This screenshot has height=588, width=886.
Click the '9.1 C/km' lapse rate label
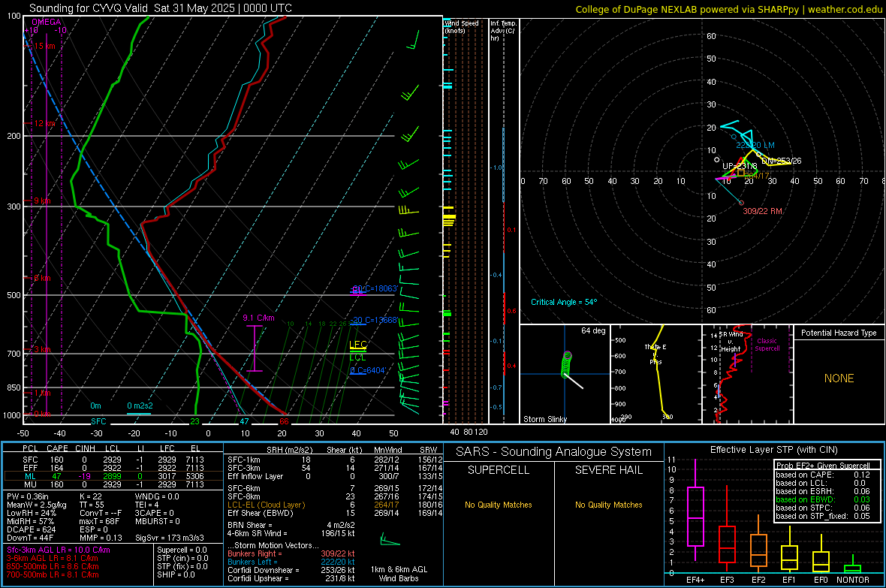coord(258,318)
